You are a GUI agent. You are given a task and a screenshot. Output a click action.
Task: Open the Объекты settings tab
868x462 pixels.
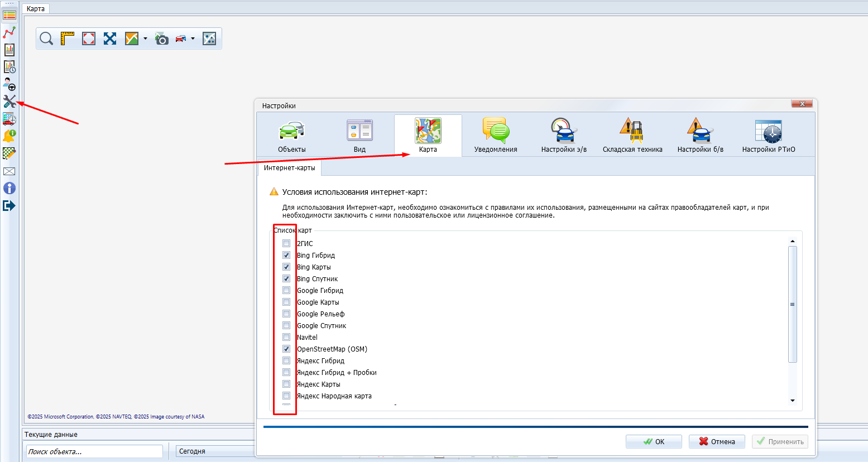pyautogui.click(x=291, y=136)
